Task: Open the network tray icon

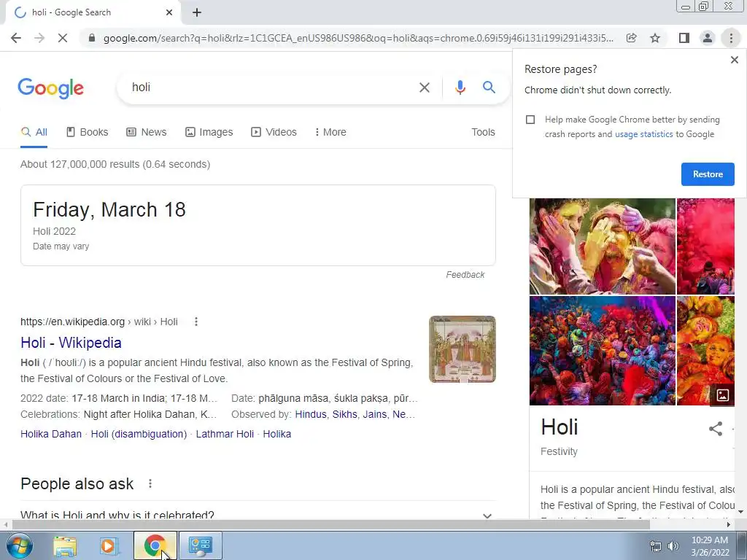Action: click(x=656, y=547)
